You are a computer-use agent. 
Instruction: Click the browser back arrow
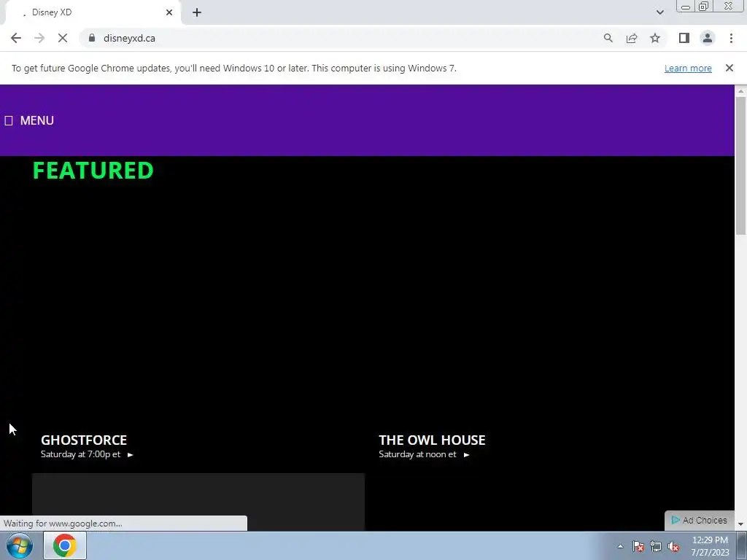pos(16,38)
